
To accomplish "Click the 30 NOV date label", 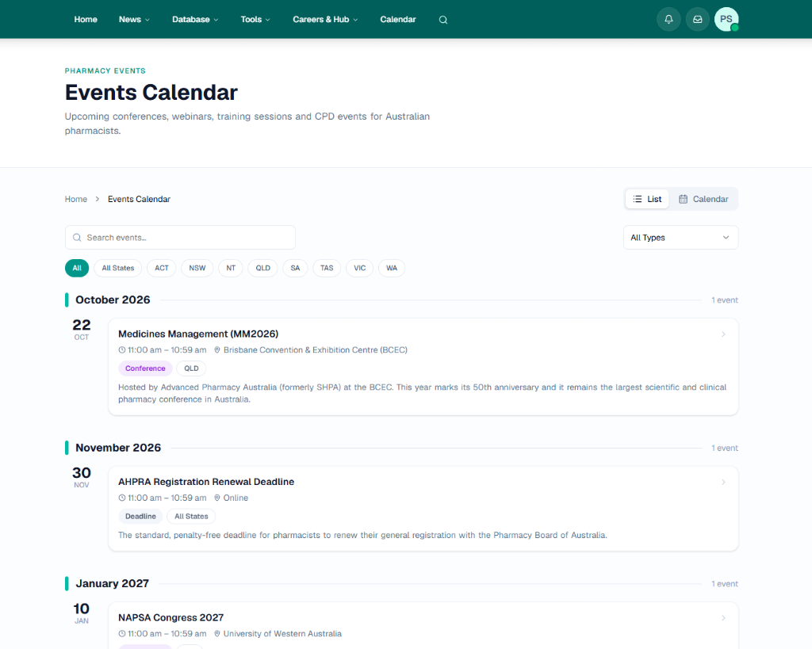I will click(x=82, y=478).
